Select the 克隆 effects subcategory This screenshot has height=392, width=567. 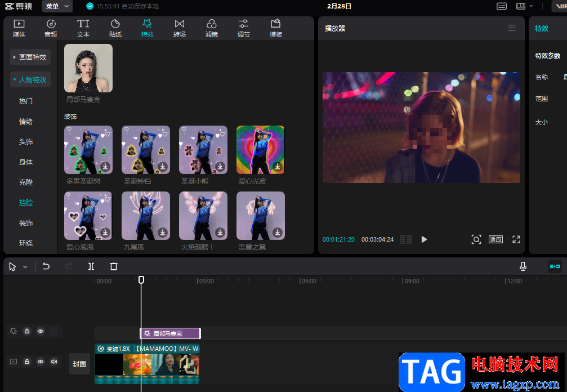point(26,182)
